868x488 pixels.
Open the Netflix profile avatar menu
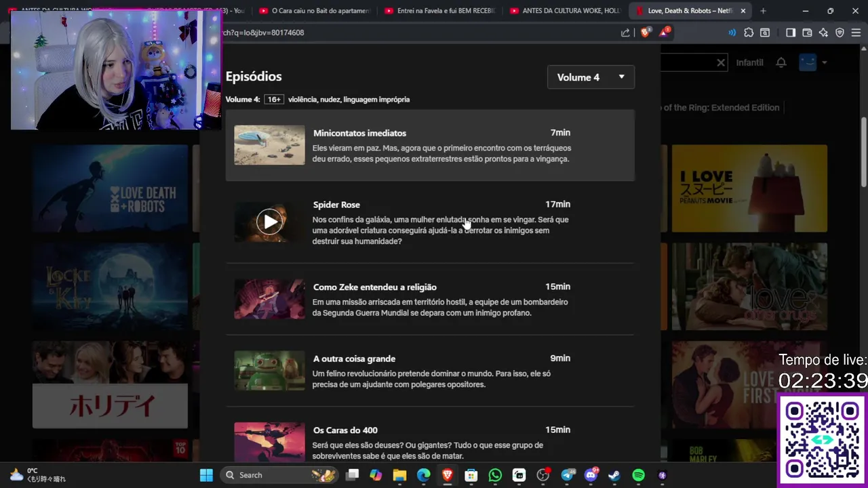(x=808, y=62)
